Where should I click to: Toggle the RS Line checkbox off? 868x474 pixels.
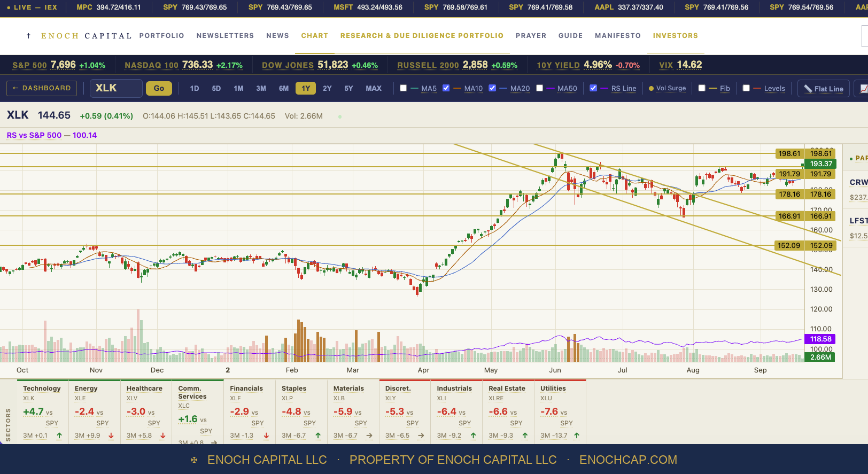click(593, 88)
